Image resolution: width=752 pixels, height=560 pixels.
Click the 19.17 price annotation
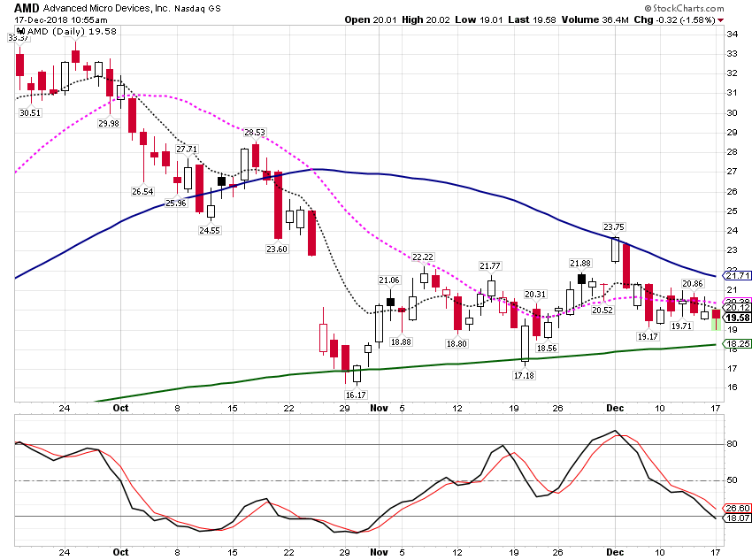(648, 336)
